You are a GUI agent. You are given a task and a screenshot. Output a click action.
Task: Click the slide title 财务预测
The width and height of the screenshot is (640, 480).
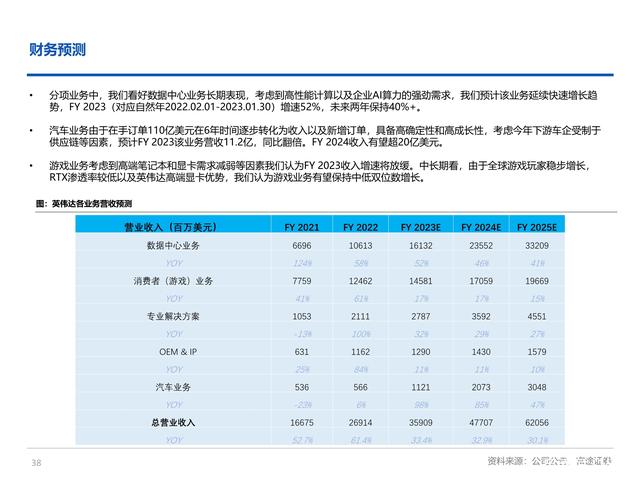click(58, 50)
